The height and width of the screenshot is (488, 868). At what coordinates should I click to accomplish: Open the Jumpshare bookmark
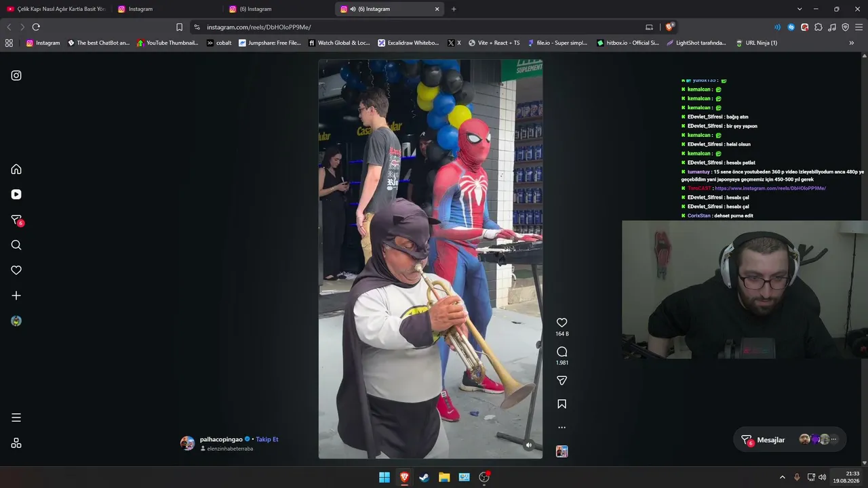tap(269, 43)
